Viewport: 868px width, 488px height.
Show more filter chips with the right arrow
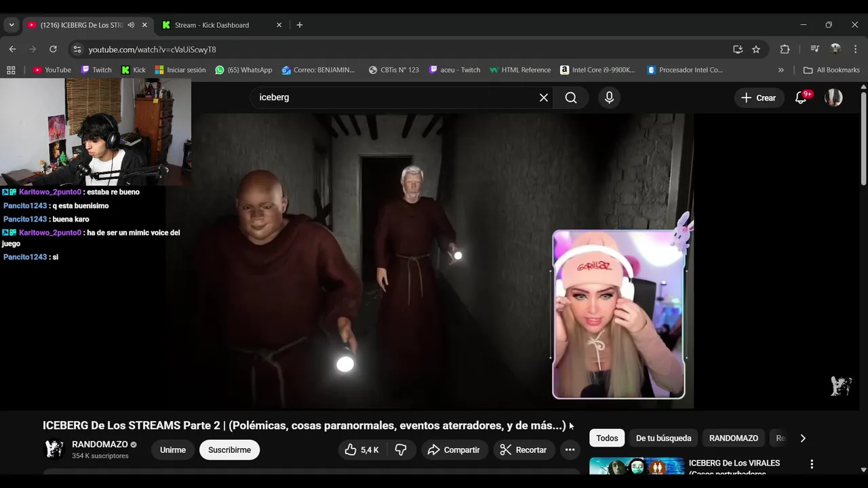point(803,438)
